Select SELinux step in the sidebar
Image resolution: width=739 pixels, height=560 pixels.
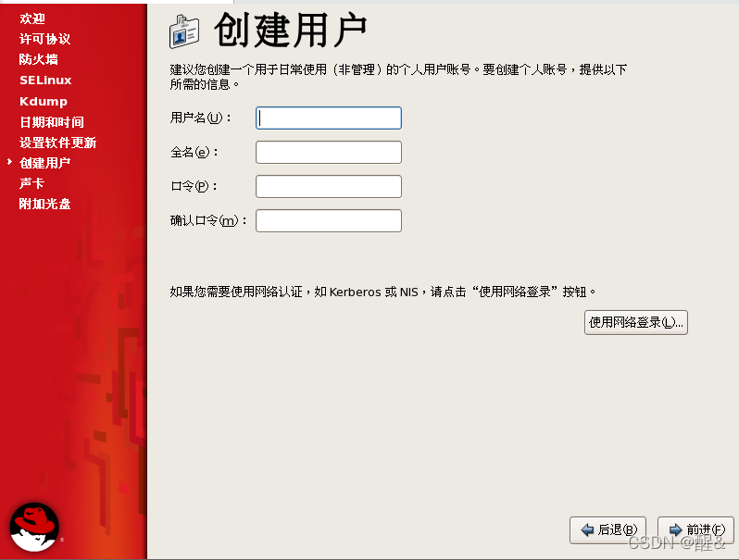tap(45, 81)
